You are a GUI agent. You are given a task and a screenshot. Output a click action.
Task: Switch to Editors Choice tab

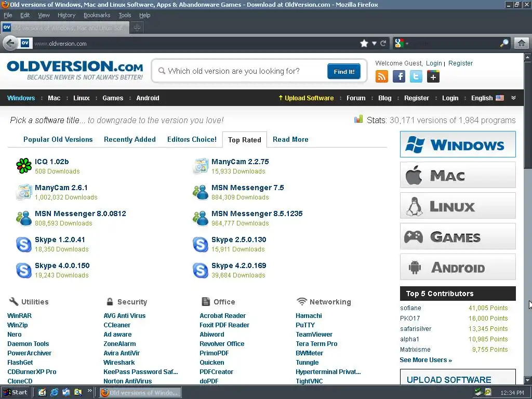pos(192,139)
